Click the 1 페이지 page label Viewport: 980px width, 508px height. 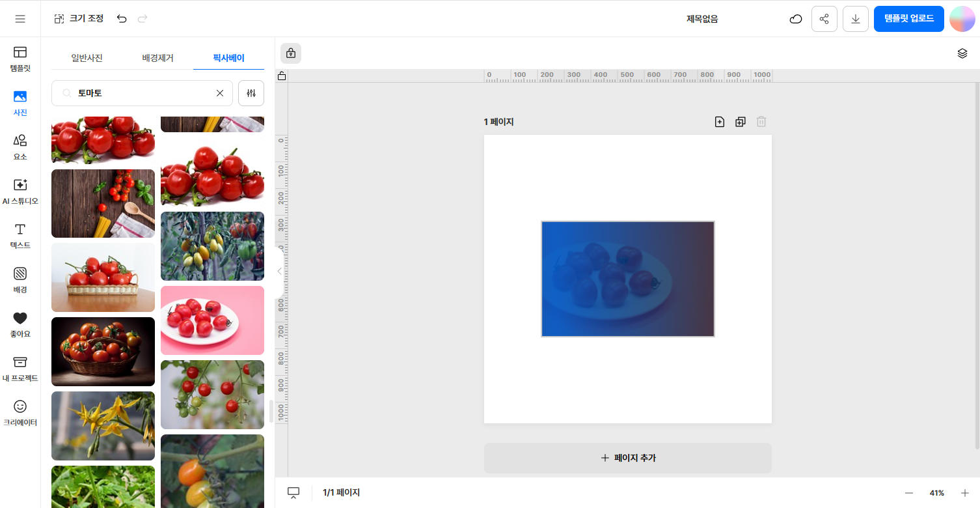(x=498, y=122)
